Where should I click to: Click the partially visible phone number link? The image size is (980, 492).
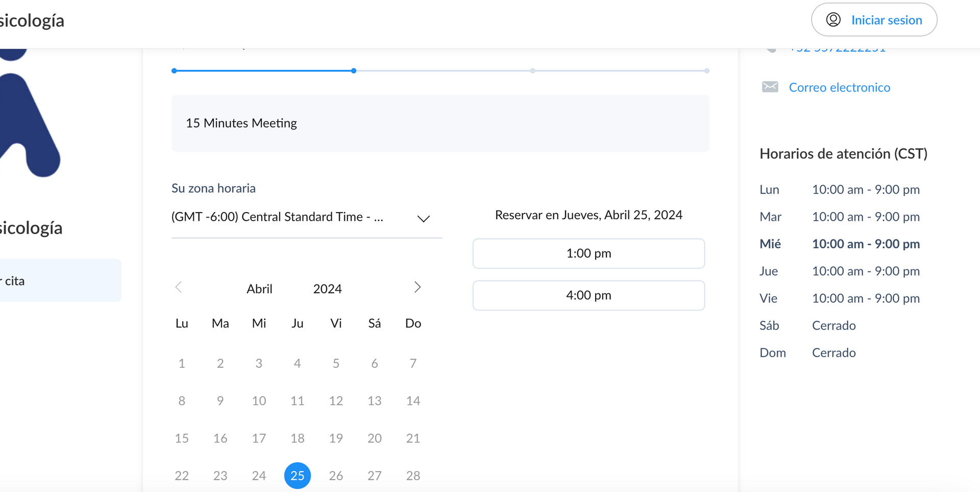(x=837, y=50)
